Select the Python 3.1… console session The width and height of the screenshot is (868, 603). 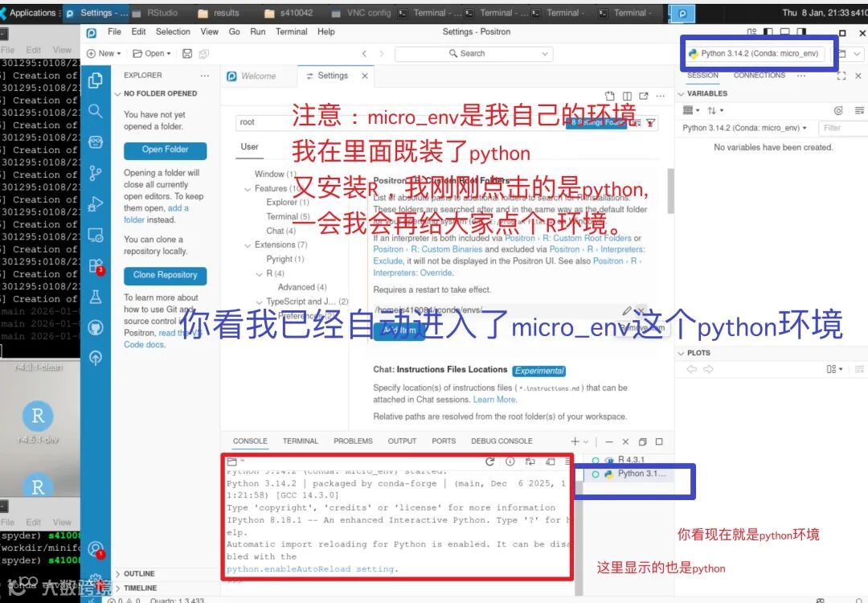point(629,474)
